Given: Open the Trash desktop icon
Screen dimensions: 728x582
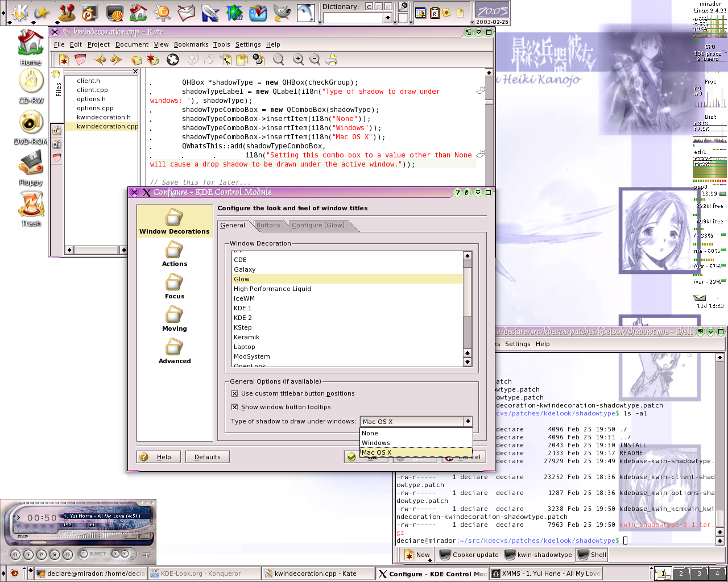Looking at the screenshot, I should click(31, 209).
